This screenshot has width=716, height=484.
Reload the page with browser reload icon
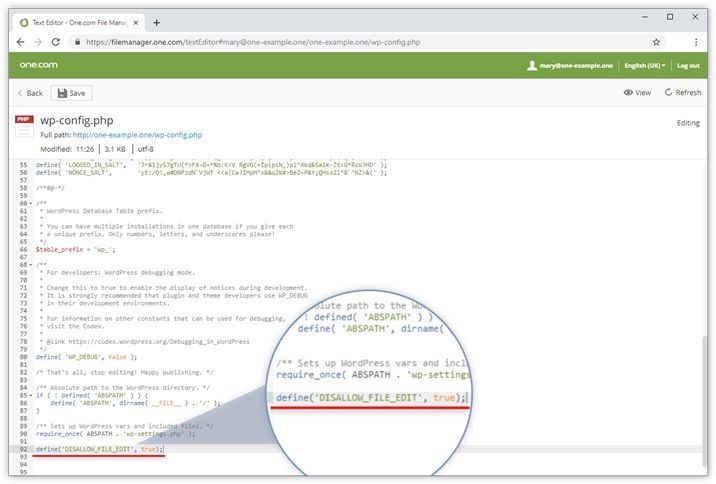click(x=56, y=42)
